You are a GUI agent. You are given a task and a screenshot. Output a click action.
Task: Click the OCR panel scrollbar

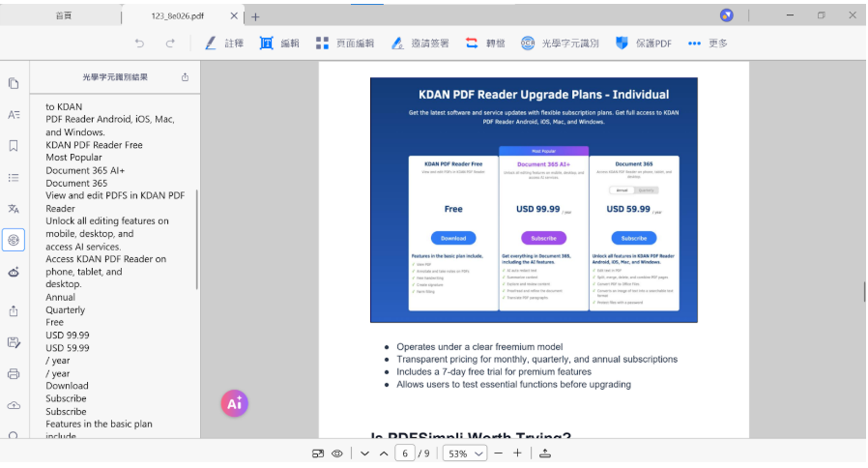click(x=197, y=239)
